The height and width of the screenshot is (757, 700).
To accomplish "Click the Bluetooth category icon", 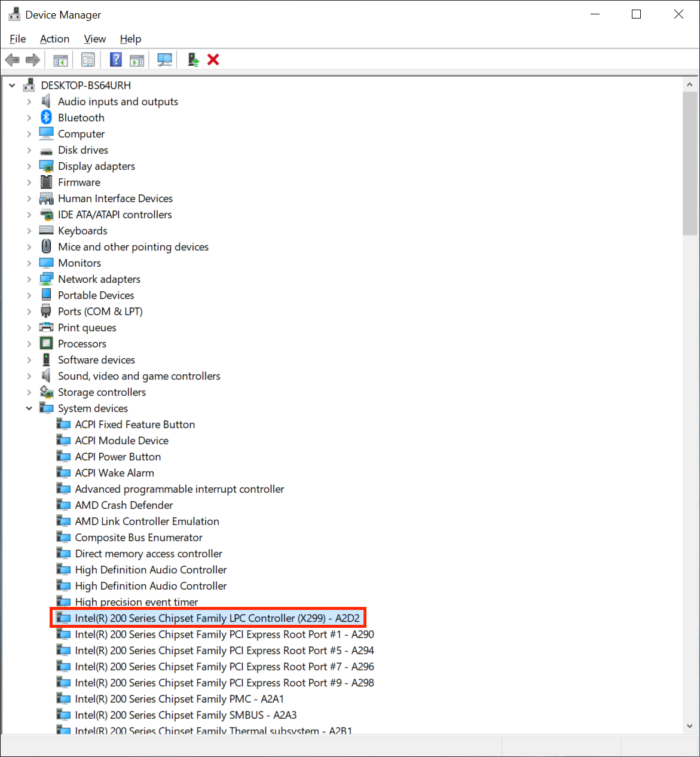I will pyautogui.click(x=46, y=118).
